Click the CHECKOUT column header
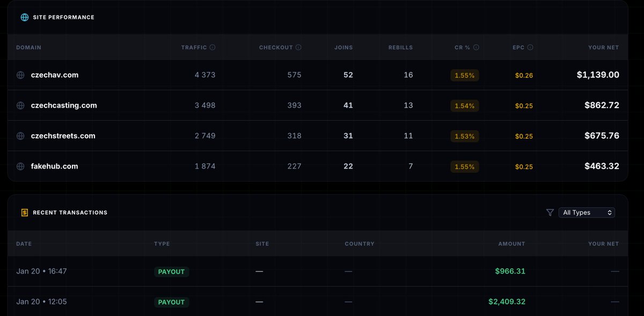The height and width of the screenshot is (316, 644). click(x=276, y=47)
